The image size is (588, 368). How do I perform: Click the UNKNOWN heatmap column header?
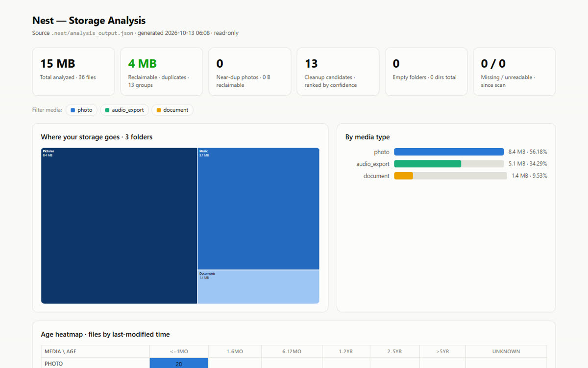click(506, 351)
